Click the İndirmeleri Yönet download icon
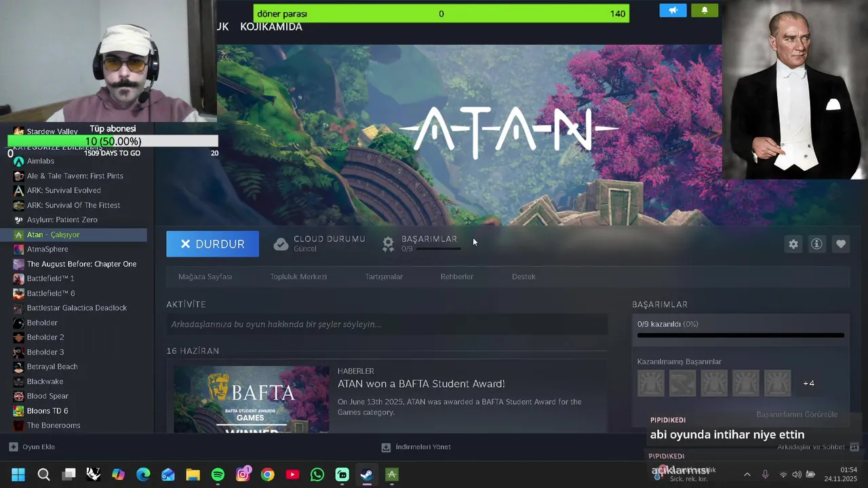The image size is (868, 488). coord(386,447)
